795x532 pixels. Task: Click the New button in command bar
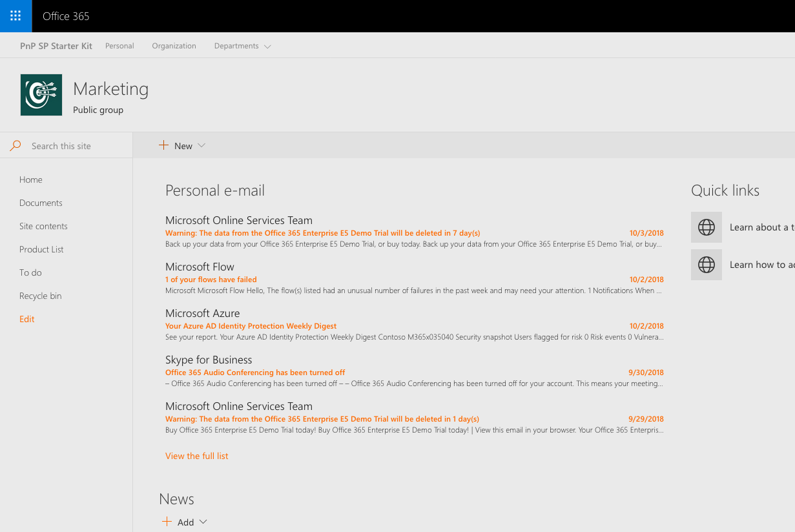coord(182,146)
